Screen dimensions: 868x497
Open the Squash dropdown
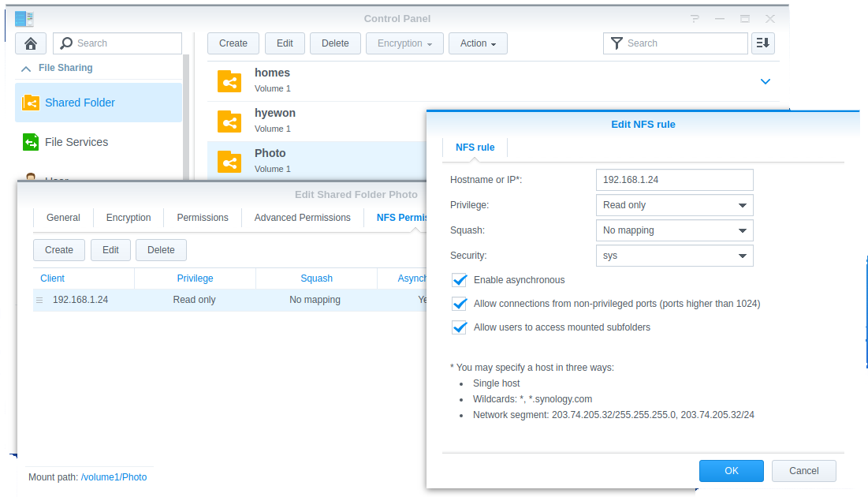click(x=674, y=230)
